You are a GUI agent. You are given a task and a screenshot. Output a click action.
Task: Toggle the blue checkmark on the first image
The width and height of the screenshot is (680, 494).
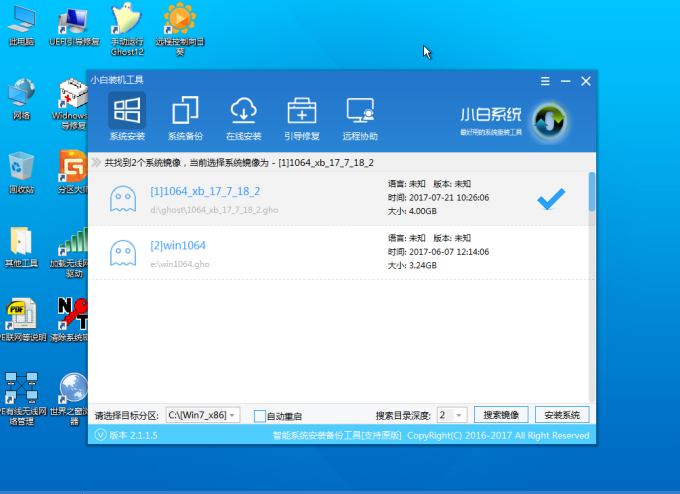pos(551,199)
